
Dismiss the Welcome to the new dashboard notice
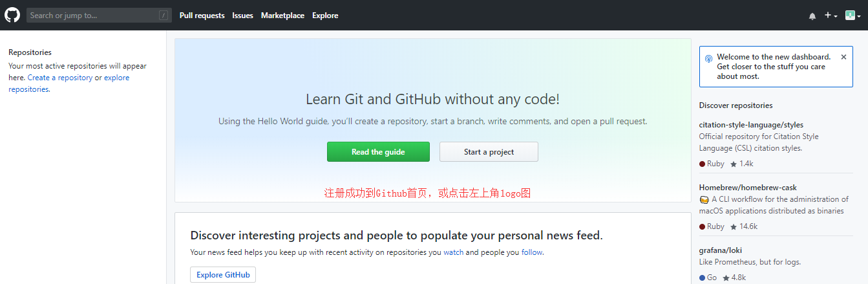point(843,57)
